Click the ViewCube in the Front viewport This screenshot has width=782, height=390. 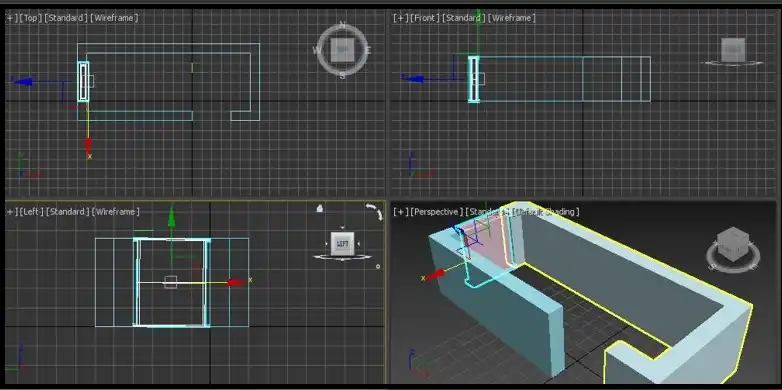point(733,50)
